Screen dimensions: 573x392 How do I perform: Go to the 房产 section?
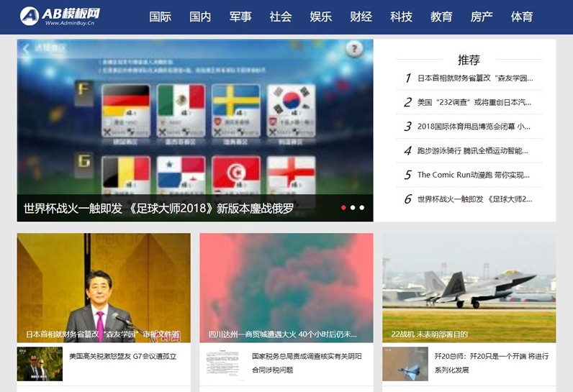coord(482,17)
